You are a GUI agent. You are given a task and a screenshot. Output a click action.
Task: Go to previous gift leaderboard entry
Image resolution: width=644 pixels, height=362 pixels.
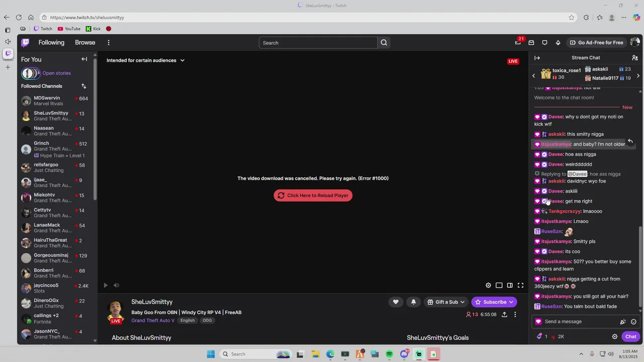[534, 76]
